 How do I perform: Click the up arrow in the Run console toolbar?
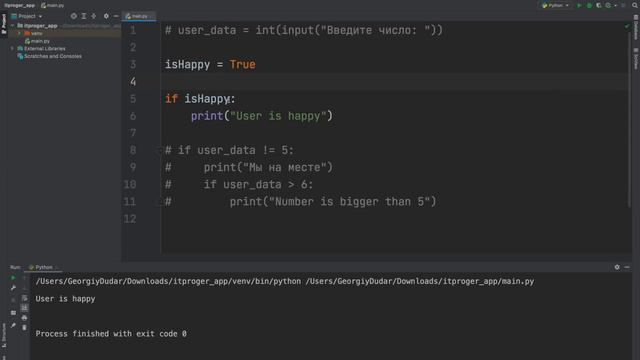24,278
